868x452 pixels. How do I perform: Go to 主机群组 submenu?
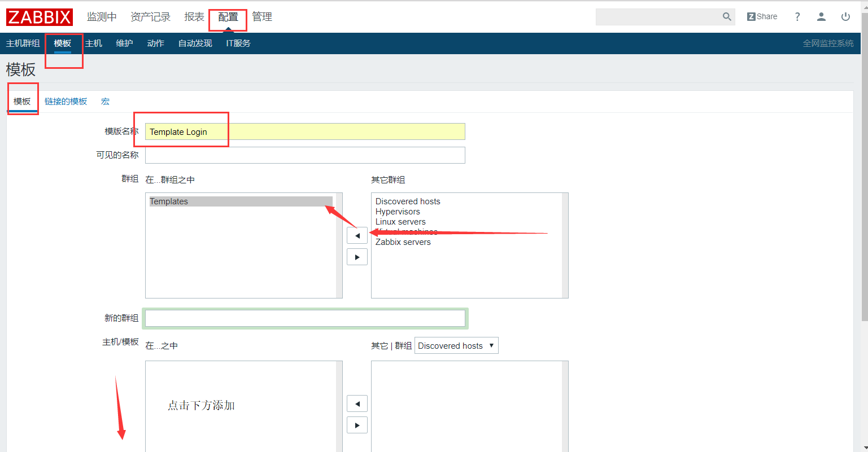coord(23,43)
